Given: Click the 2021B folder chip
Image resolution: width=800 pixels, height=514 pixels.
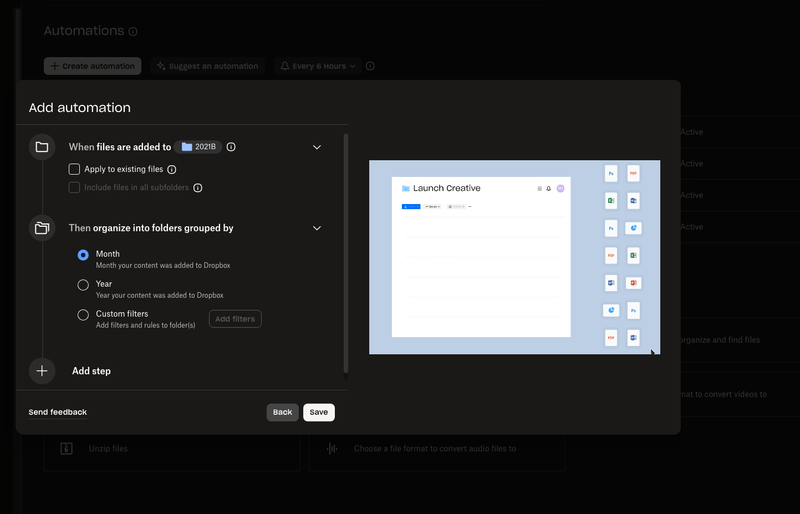Looking at the screenshot, I should coord(198,147).
